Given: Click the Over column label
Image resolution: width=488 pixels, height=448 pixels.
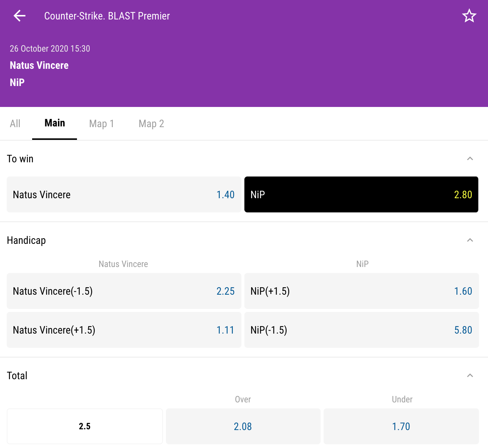Looking at the screenshot, I should 243,399.
